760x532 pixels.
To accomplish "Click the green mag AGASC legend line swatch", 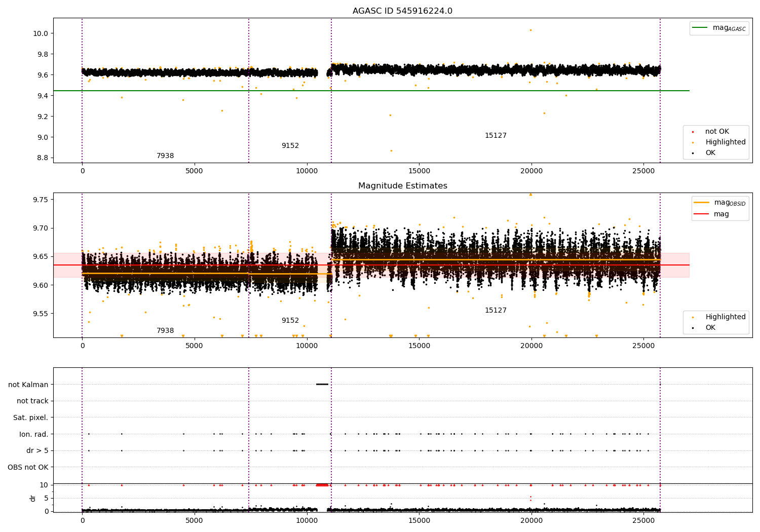I will 700,28.
